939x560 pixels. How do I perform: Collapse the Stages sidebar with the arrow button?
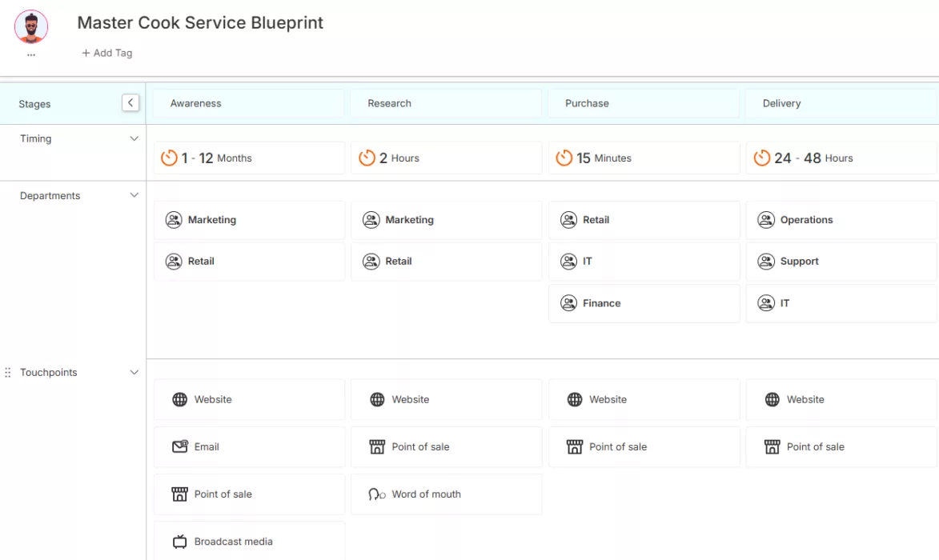pos(130,102)
